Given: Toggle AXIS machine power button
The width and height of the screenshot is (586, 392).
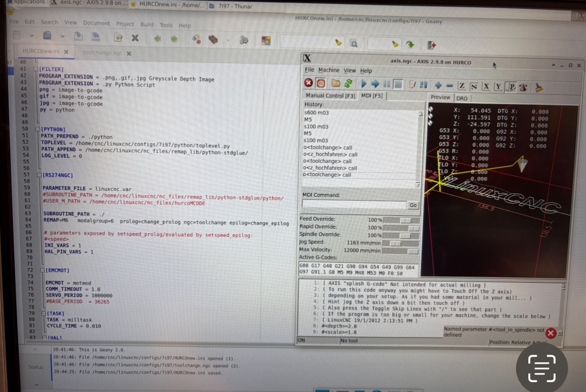Looking at the screenshot, I should pos(321,83).
